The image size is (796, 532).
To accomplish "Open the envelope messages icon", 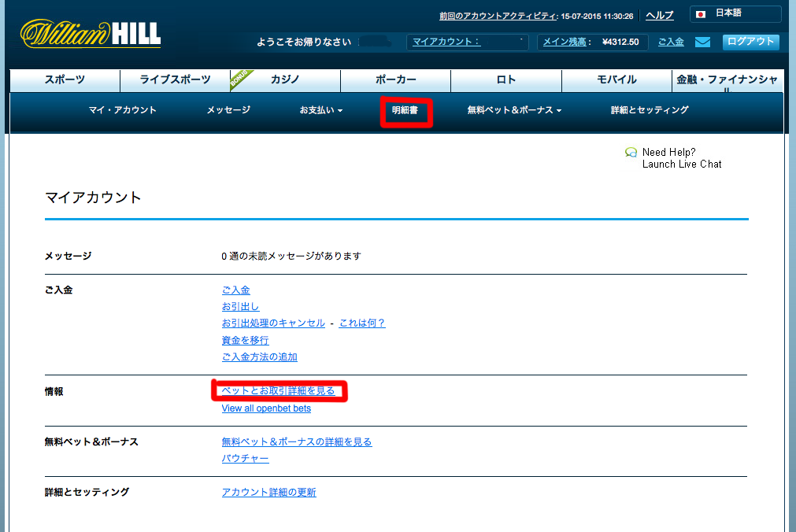I will click(702, 42).
